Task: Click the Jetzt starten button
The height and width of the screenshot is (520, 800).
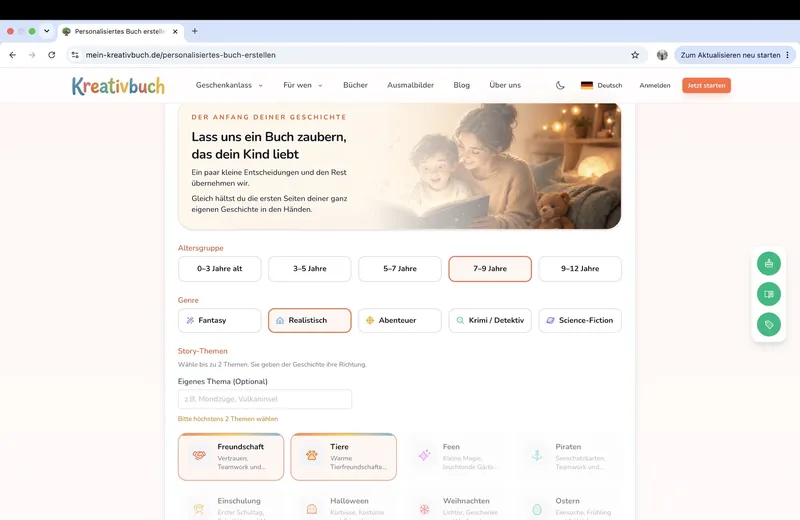Action: pos(706,85)
